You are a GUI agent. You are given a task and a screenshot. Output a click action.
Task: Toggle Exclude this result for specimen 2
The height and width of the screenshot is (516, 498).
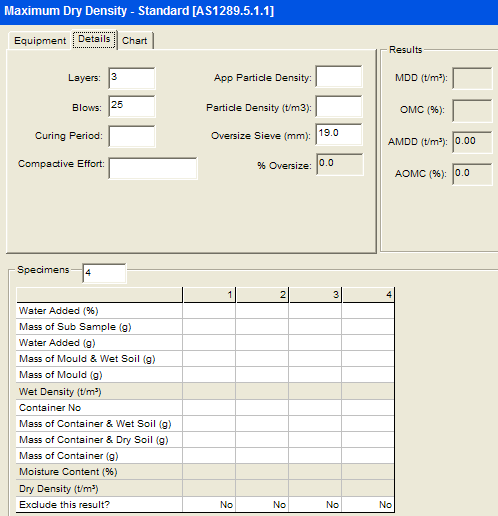262,504
